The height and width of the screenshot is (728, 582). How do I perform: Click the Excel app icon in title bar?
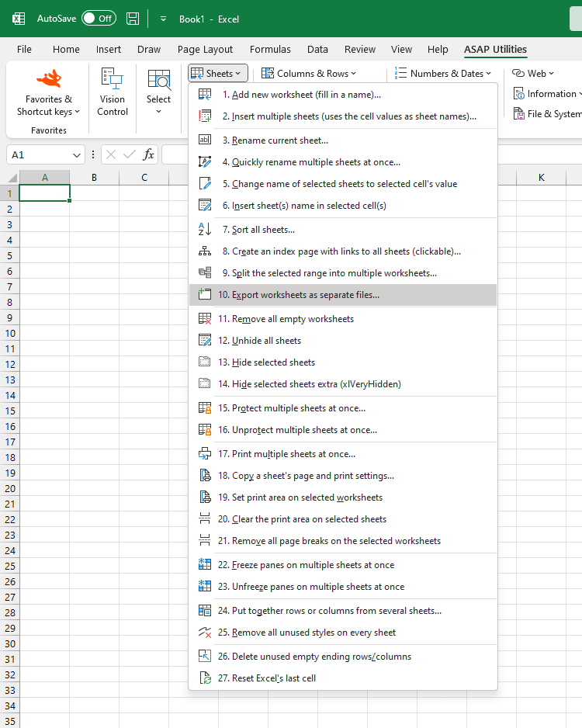19,19
